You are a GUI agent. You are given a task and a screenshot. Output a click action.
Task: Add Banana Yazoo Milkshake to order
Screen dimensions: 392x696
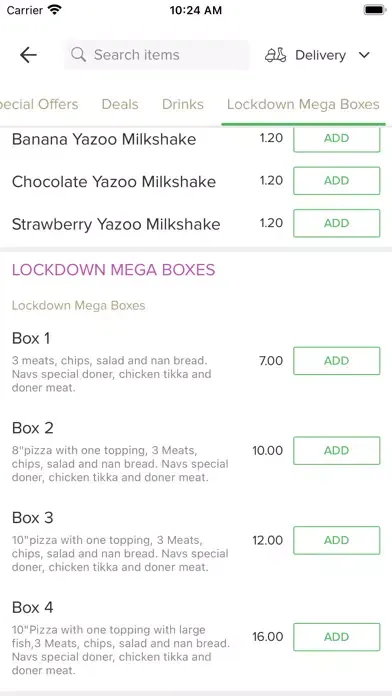pyautogui.click(x=337, y=138)
